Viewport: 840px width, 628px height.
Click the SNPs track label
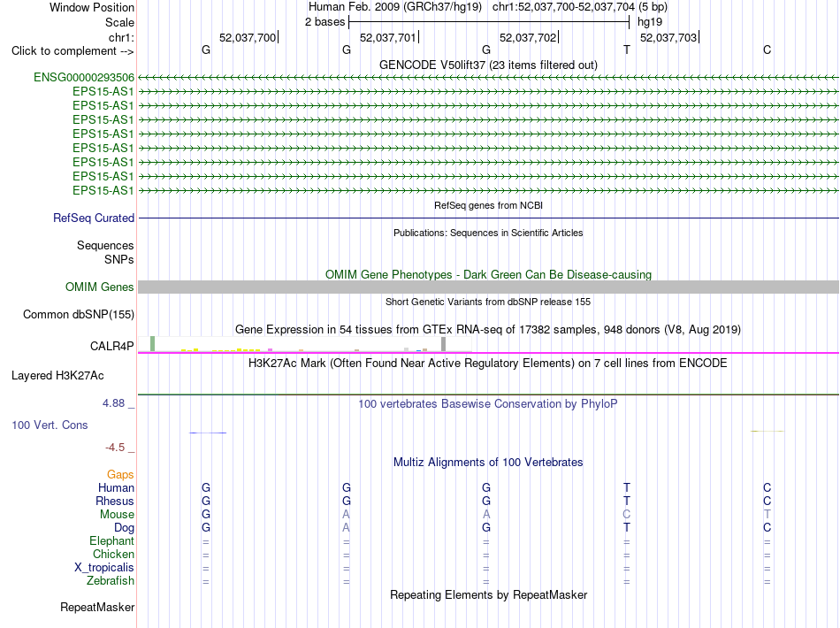(119, 259)
